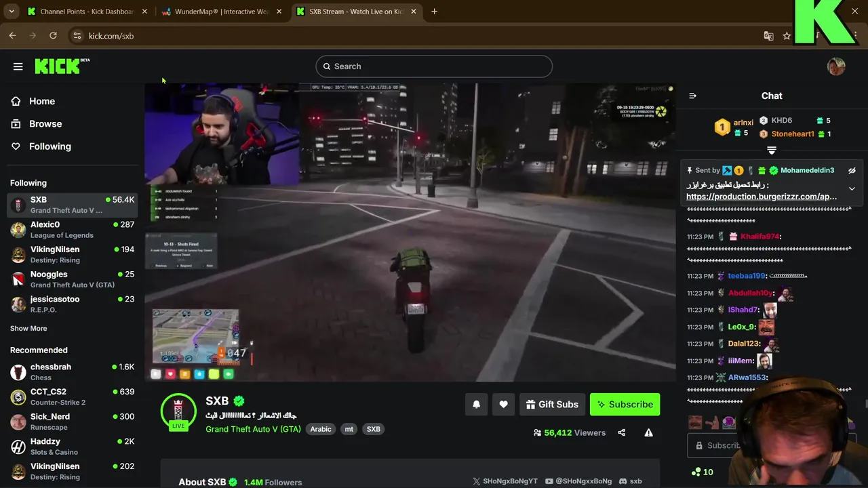Close the Channel Points tab
The height and width of the screenshot is (488, 868).
(144, 12)
